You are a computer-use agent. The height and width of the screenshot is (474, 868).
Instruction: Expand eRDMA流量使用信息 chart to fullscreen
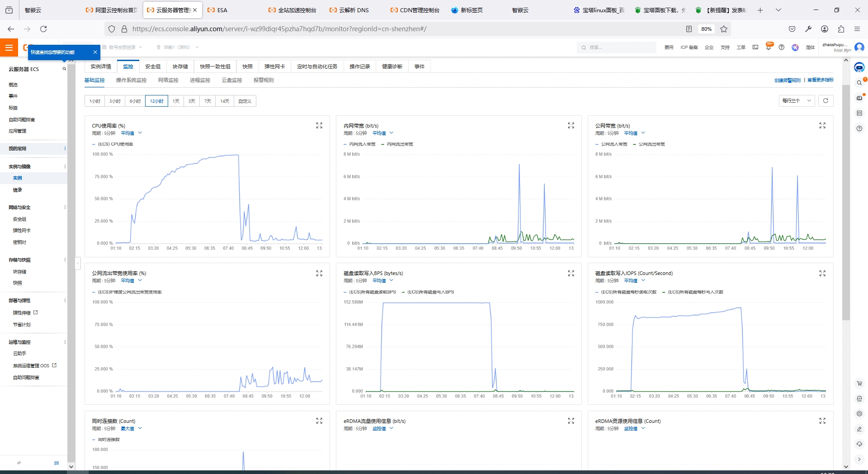point(571,421)
